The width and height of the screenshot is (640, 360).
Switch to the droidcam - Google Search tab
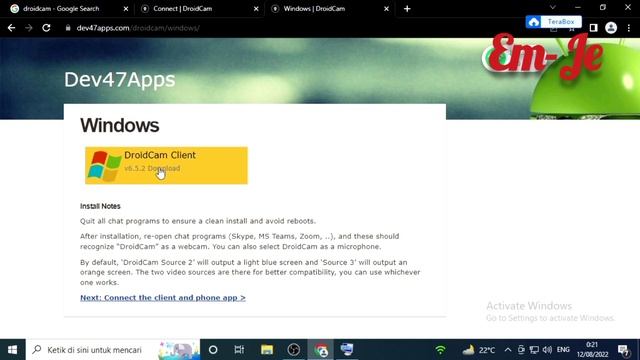pos(61,9)
